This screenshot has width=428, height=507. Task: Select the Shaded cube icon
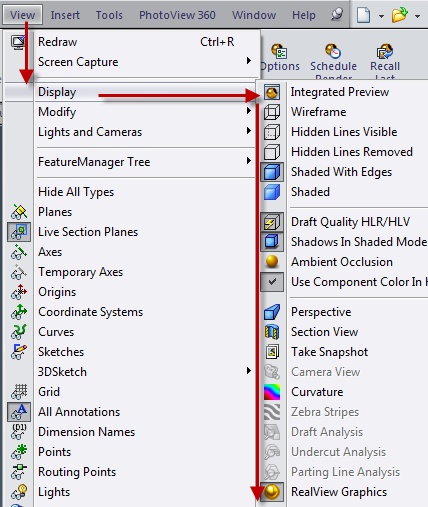(272, 192)
